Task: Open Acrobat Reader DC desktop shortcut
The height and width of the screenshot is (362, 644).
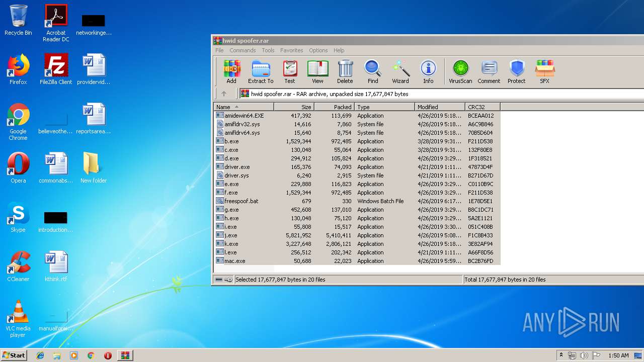Action: point(56,23)
